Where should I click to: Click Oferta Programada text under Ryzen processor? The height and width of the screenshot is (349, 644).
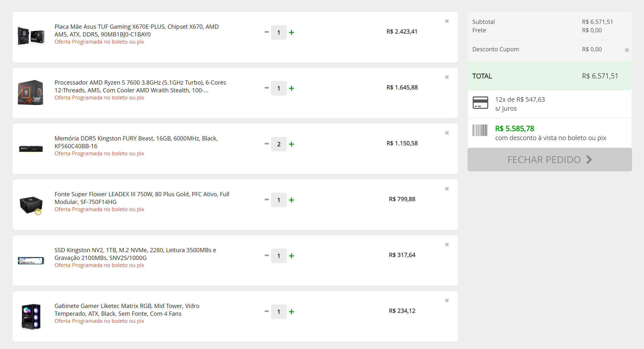coord(99,98)
